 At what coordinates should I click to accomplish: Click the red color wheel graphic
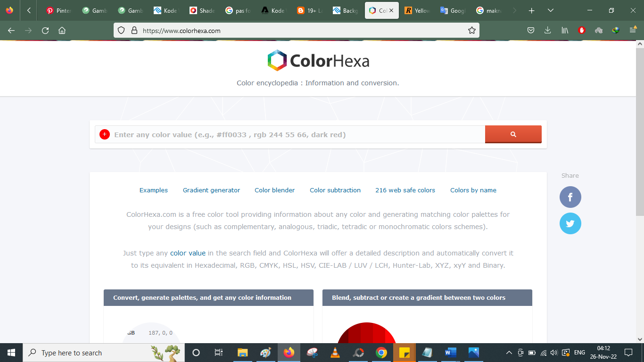366,333
